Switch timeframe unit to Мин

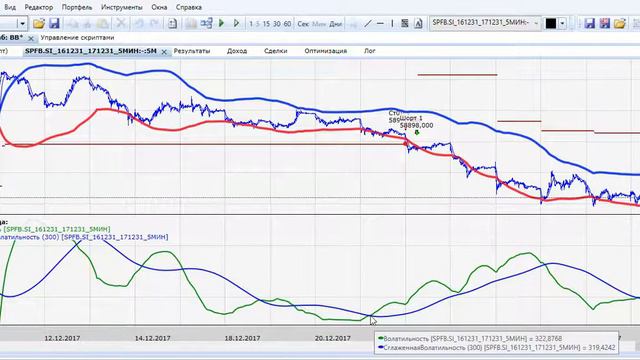point(319,24)
